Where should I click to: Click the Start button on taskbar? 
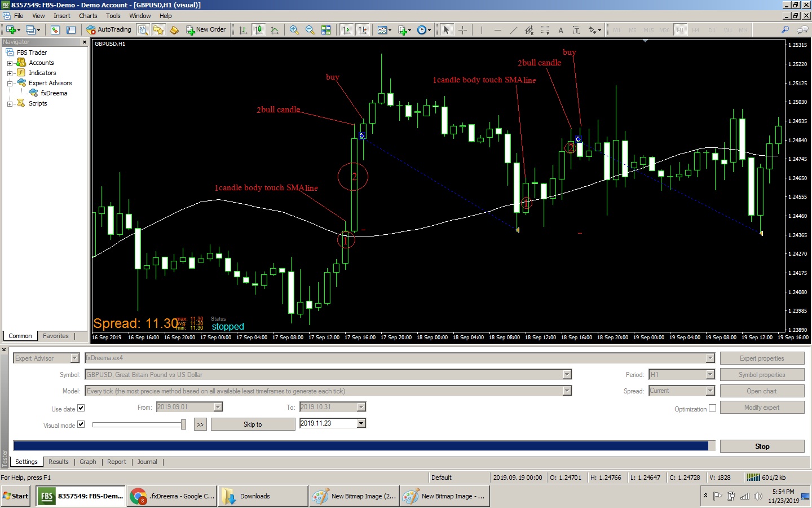(16, 496)
